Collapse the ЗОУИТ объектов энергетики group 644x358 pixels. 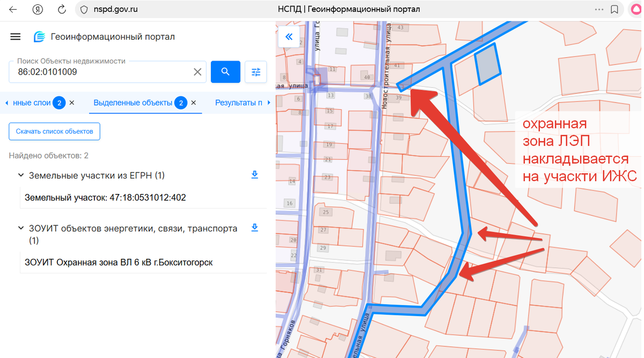tap(21, 228)
